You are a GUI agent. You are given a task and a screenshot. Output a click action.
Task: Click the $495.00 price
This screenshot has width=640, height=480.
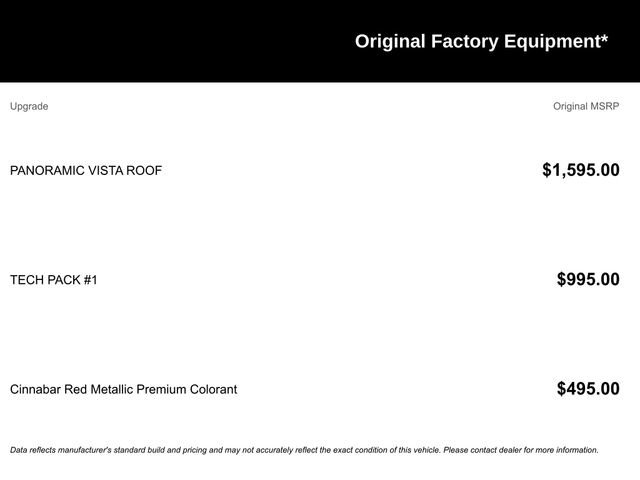pos(588,389)
